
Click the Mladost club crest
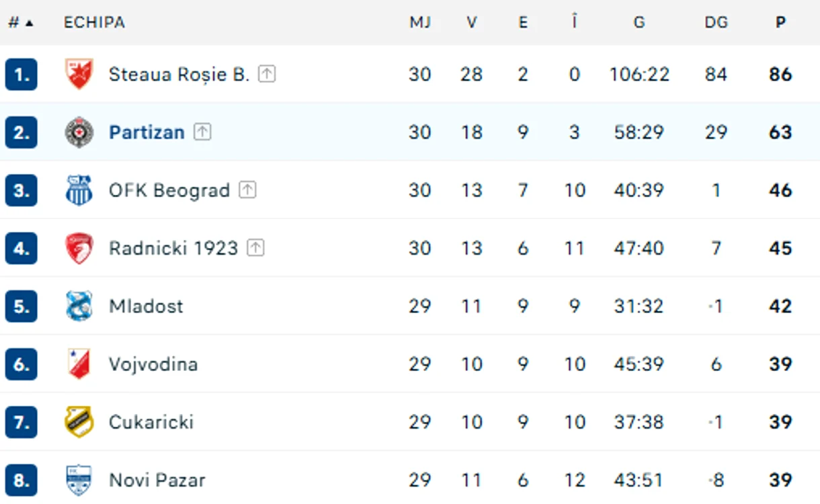pos(79,306)
